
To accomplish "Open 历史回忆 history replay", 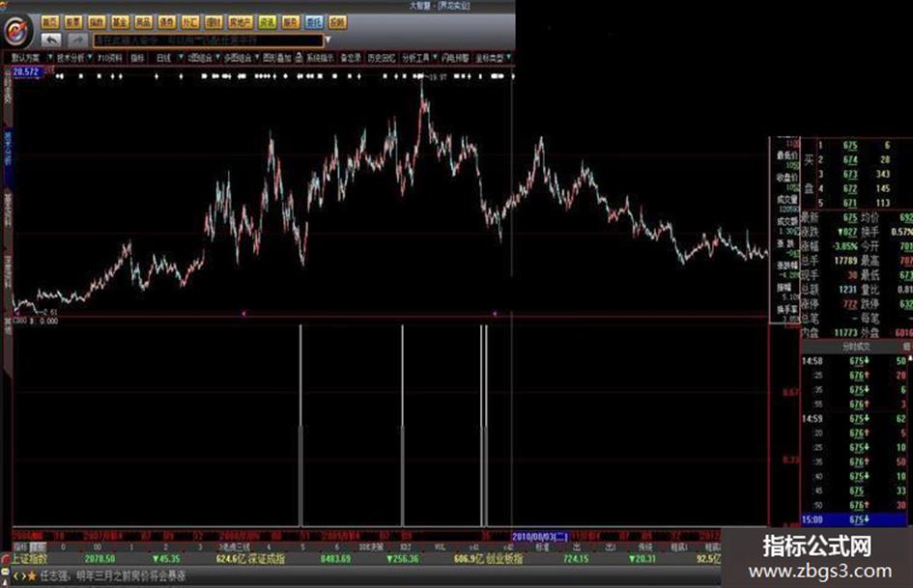I will click(382, 58).
